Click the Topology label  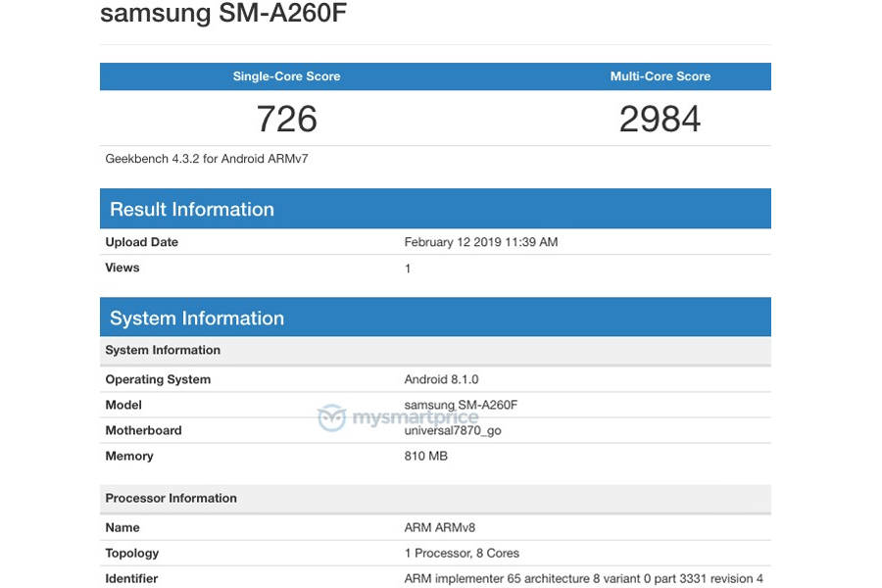click(132, 553)
